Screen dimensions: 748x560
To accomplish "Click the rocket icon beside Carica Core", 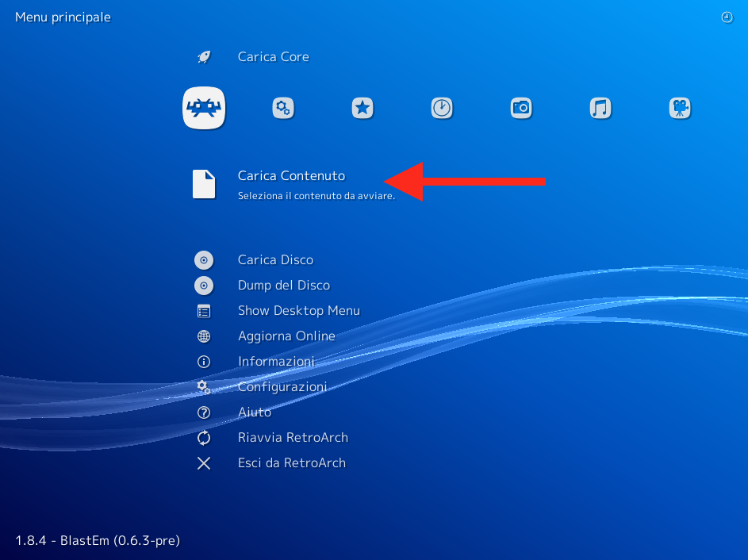I will coord(204,57).
